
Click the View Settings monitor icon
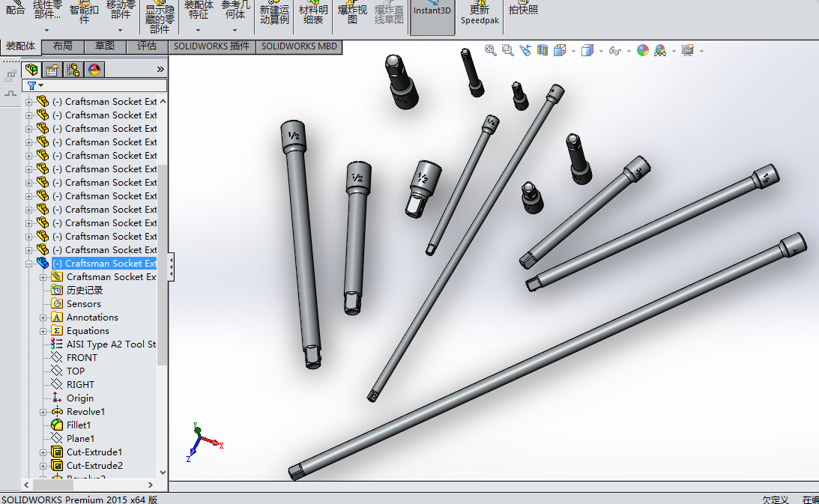click(688, 50)
